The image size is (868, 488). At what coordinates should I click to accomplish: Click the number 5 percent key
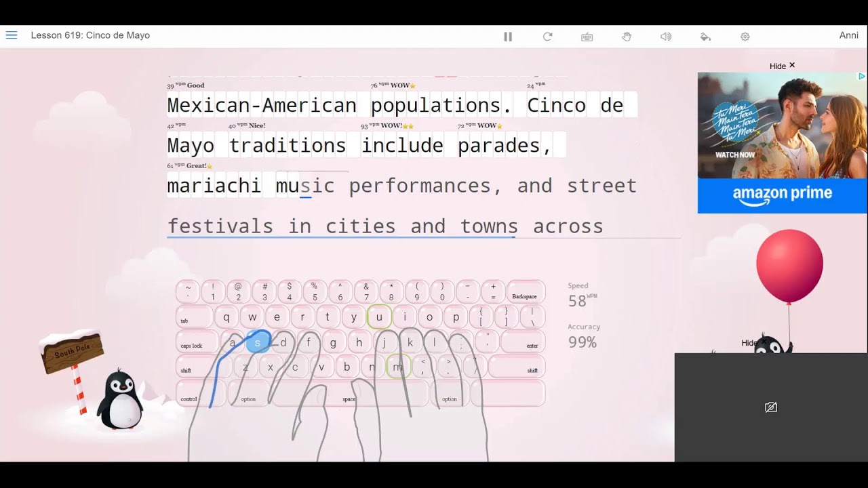[315, 291]
